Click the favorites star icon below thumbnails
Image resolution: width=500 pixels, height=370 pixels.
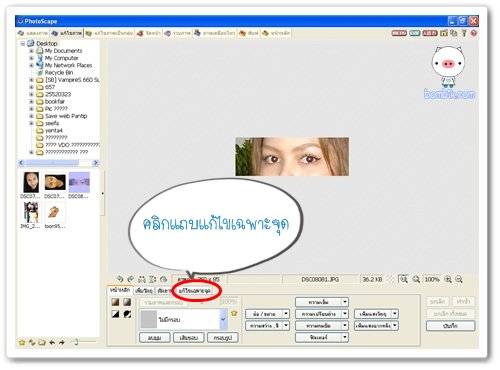(22, 342)
